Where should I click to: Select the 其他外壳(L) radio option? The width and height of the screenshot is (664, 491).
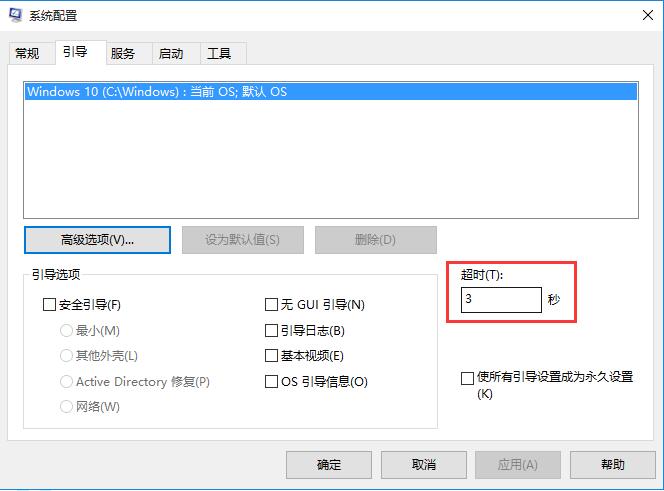point(66,356)
